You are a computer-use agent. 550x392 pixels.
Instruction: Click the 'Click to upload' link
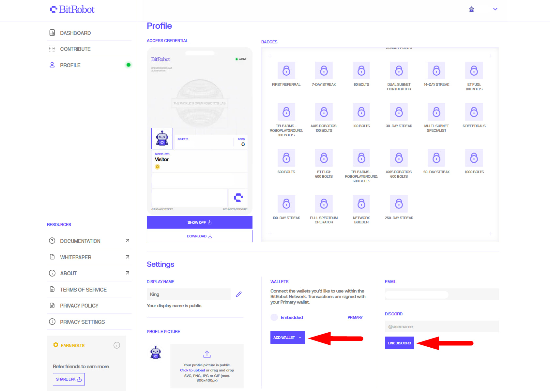coord(192,370)
